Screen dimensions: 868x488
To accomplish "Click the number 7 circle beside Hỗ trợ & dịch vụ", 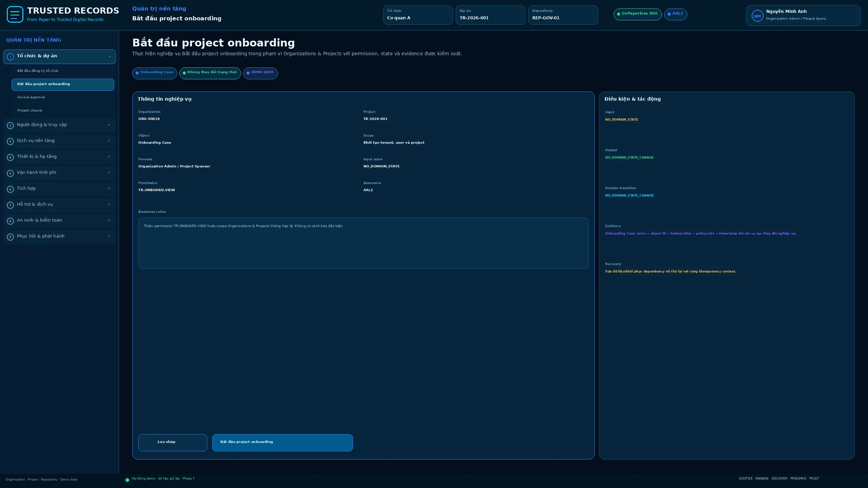I will (x=10, y=205).
